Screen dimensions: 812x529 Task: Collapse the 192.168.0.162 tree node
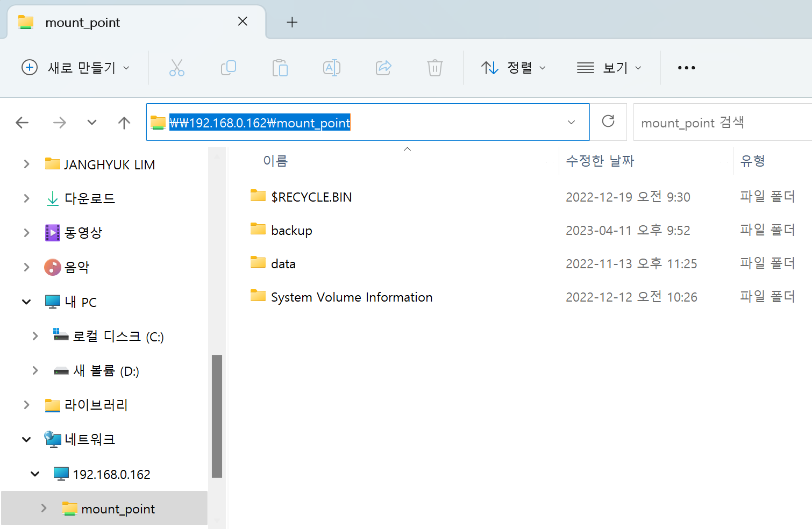tap(35, 474)
